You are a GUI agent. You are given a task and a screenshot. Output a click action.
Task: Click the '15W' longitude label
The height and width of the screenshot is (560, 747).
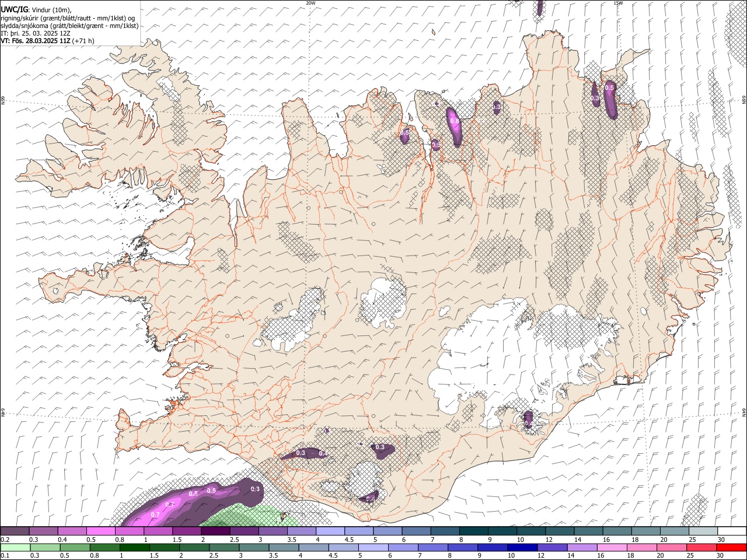tap(617, 3)
